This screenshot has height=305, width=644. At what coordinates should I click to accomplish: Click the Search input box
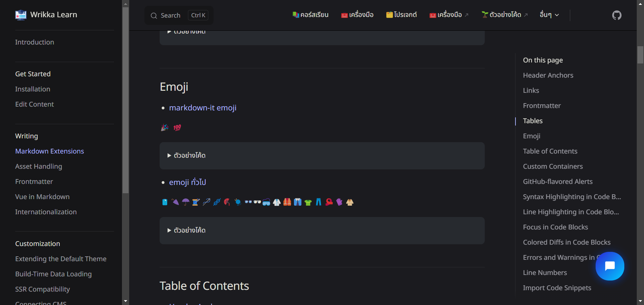pyautogui.click(x=179, y=16)
